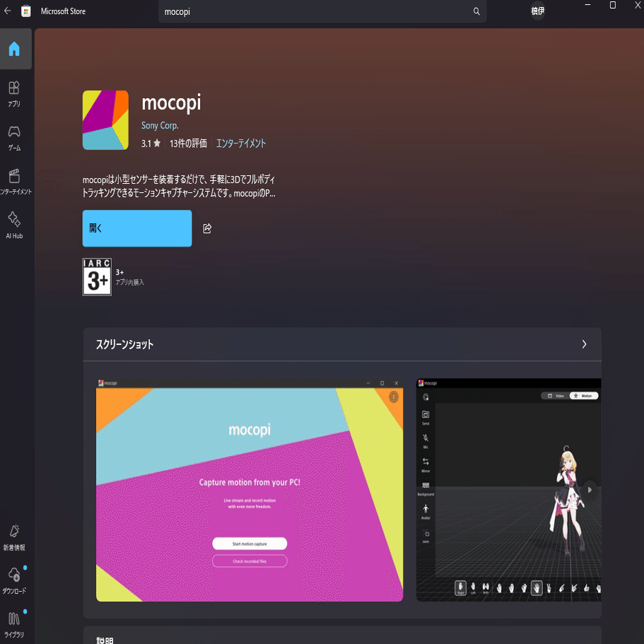Image resolution: width=644 pixels, height=644 pixels.
Task: Open the ライブラリ section
Action: tap(15, 623)
